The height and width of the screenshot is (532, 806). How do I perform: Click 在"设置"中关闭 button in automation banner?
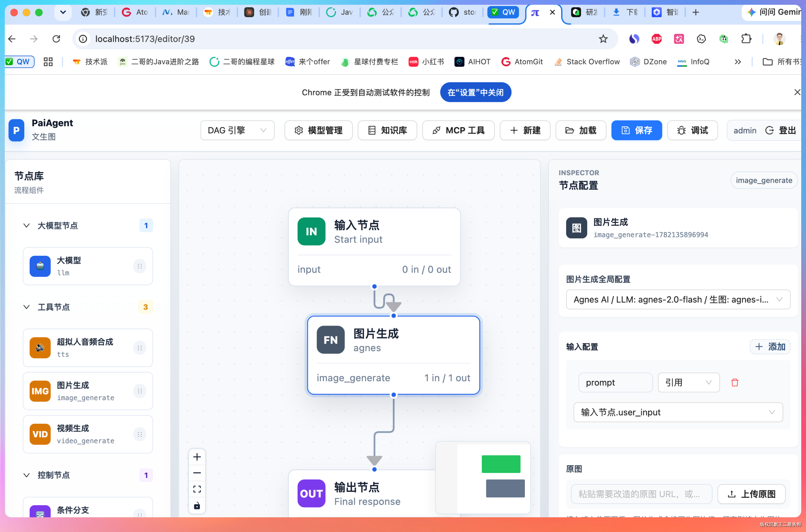[476, 92]
